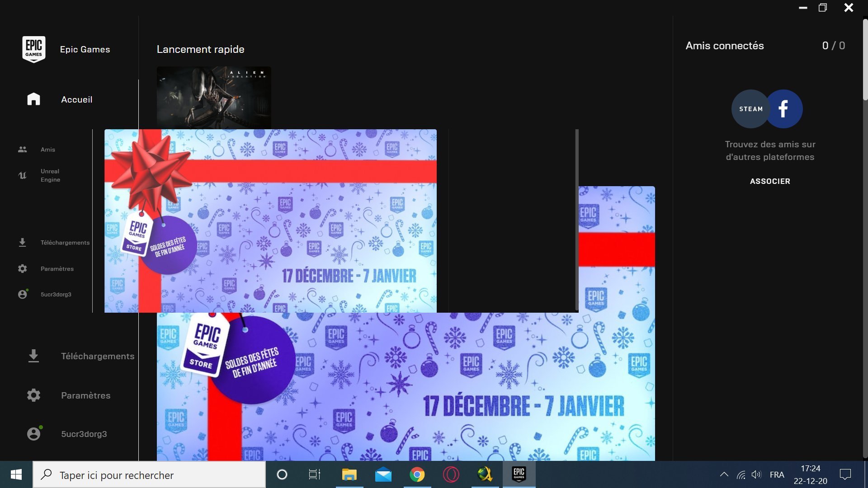The height and width of the screenshot is (488, 868).
Task: Open the volume speaker tray icon
Action: point(756,474)
